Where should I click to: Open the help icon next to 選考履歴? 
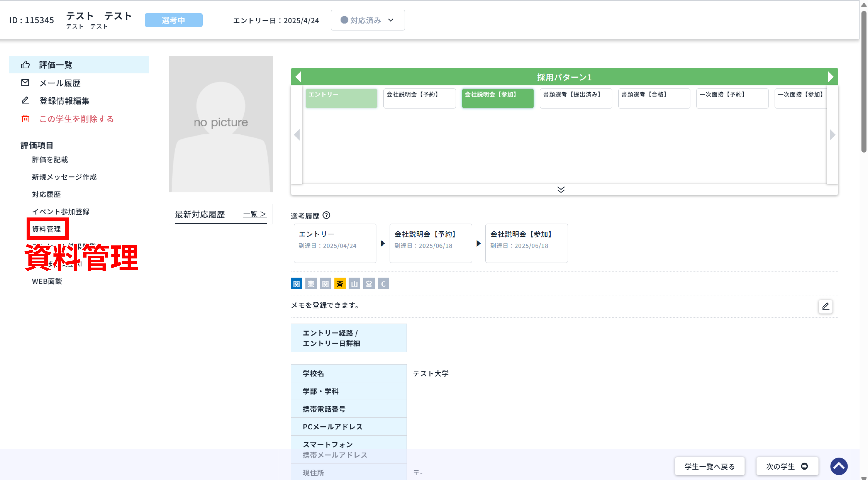click(x=327, y=216)
